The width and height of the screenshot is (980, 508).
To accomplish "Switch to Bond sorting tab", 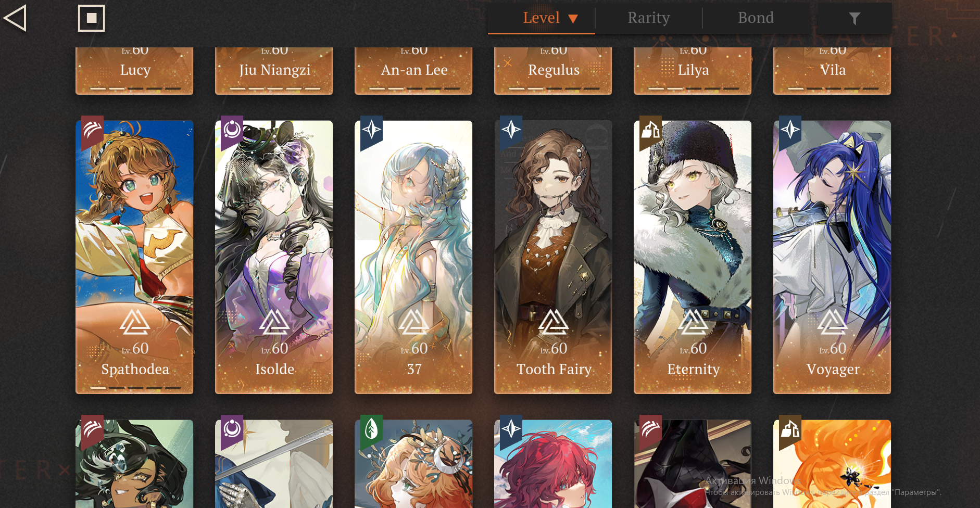I will click(756, 18).
